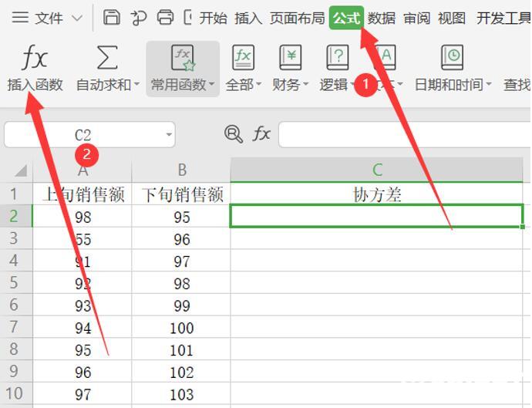Image resolution: width=532 pixels, height=408 pixels.
Task: Select row 3 header
Action: point(16,238)
